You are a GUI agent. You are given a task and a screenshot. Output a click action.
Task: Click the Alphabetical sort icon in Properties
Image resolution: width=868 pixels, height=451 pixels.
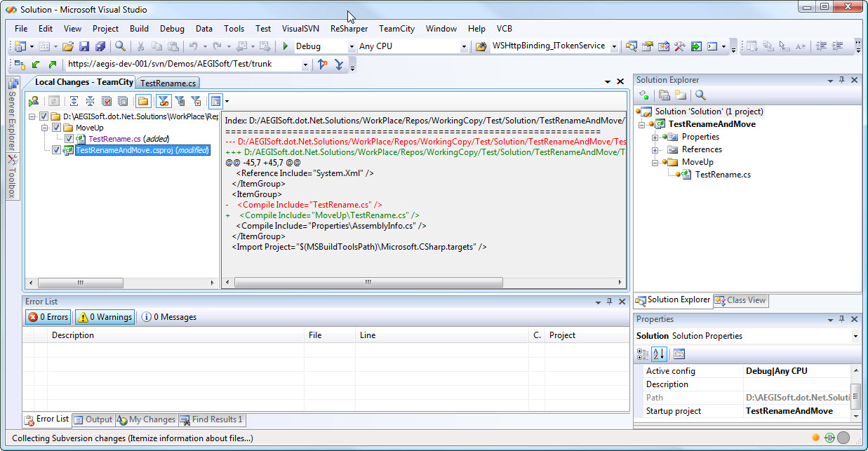coord(659,354)
